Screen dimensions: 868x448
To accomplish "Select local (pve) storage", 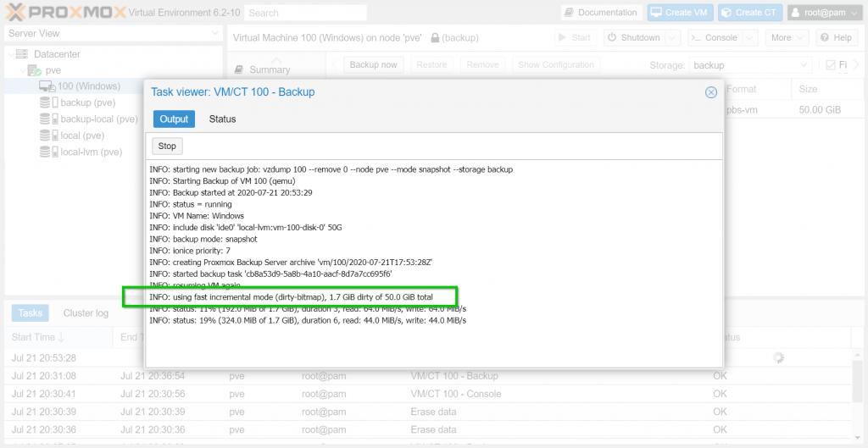I will 82,135.
